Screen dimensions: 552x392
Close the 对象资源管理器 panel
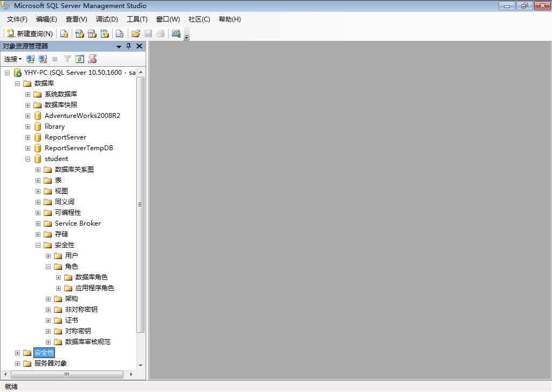pyautogui.click(x=140, y=46)
